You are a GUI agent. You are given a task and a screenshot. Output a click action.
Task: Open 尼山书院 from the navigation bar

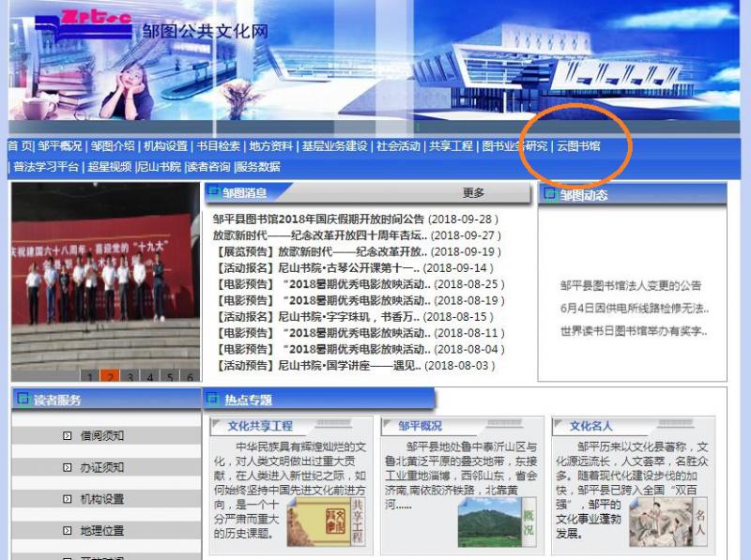tap(160, 167)
